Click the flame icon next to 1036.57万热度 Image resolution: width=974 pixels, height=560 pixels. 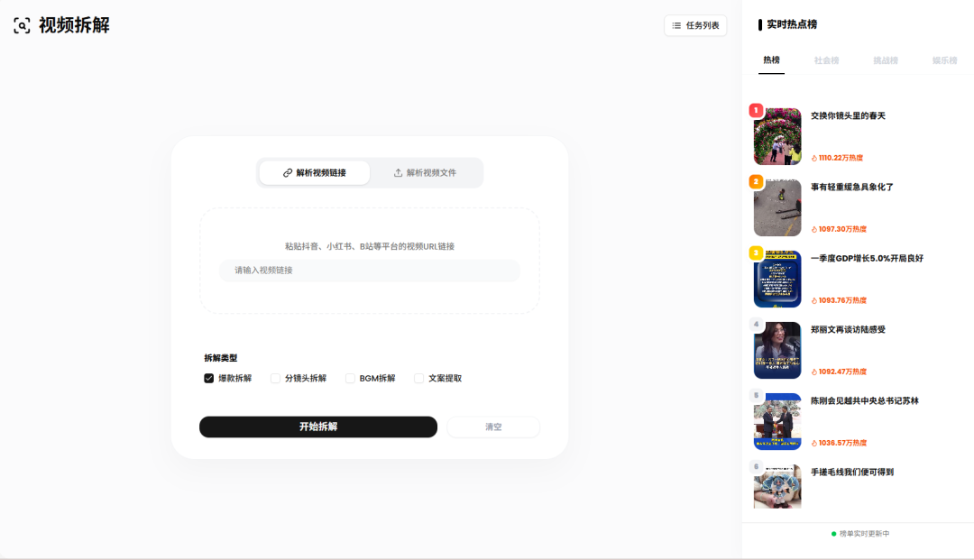coord(814,444)
